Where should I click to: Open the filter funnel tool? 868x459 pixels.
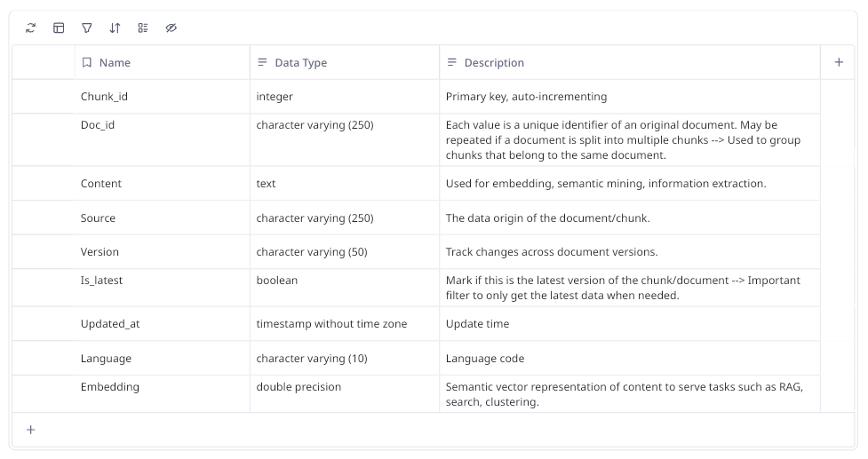(87, 28)
